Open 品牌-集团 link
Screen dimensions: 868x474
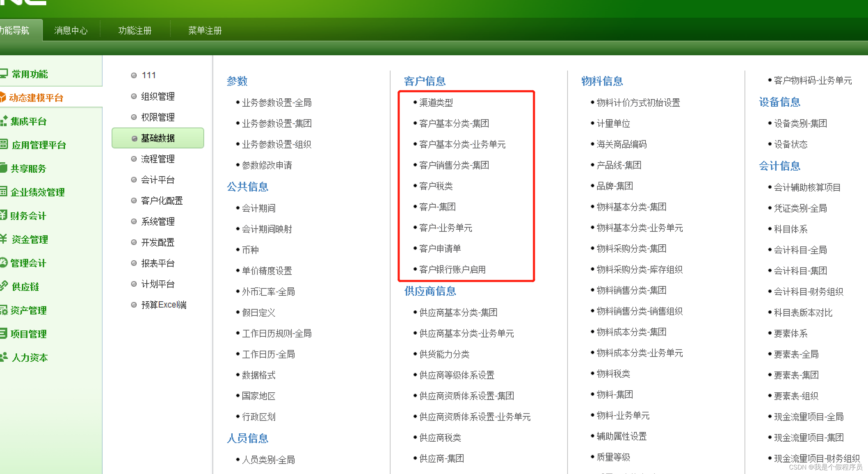point(615,186)
